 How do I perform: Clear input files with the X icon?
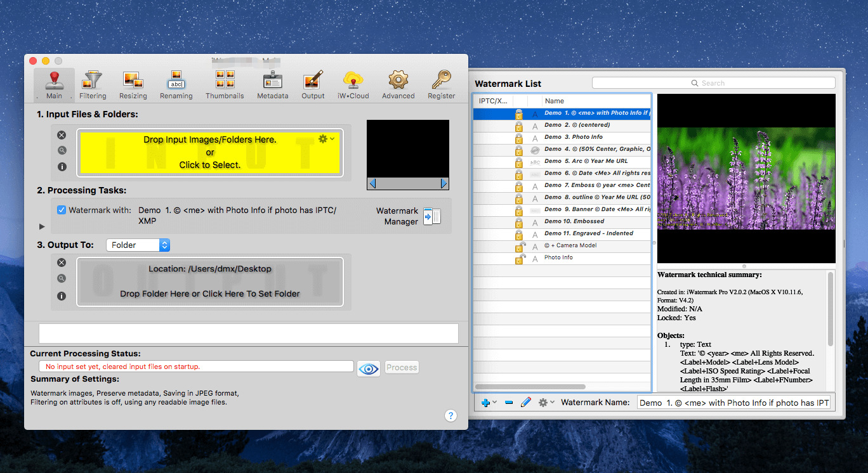click(62, 135)
